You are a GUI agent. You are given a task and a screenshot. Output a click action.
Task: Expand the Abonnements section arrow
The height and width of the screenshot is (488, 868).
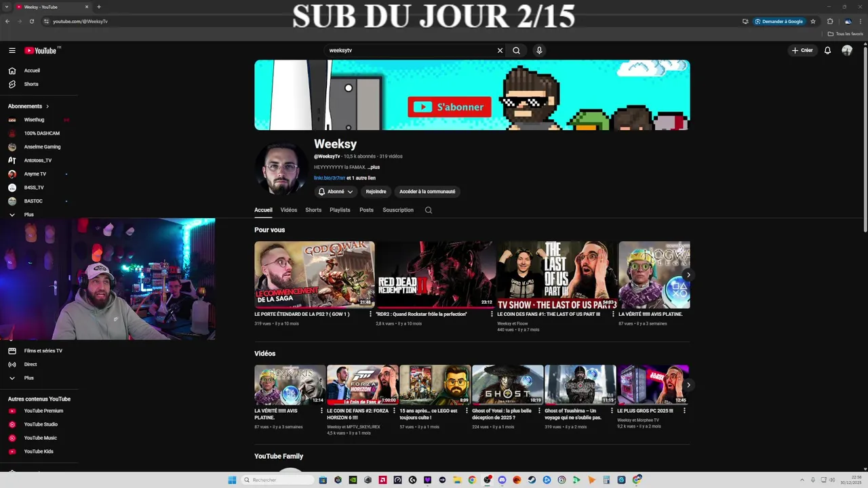click(47, 106)
